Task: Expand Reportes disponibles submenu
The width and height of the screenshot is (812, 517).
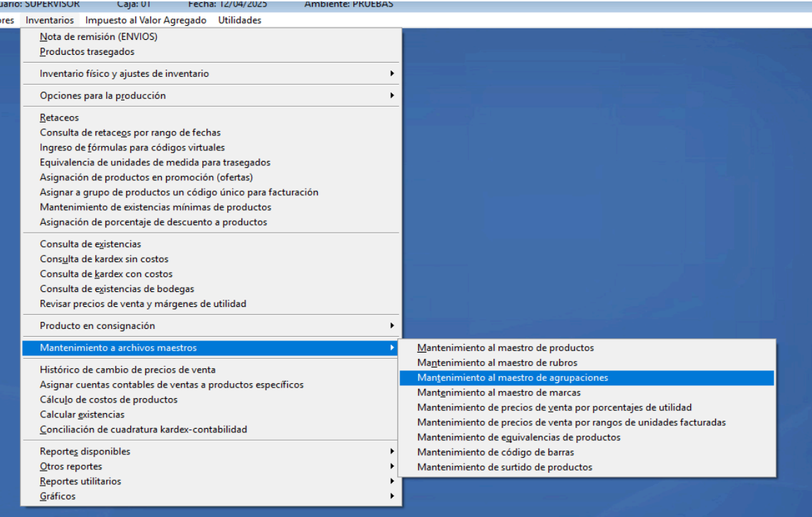Action: click(85, 451)
